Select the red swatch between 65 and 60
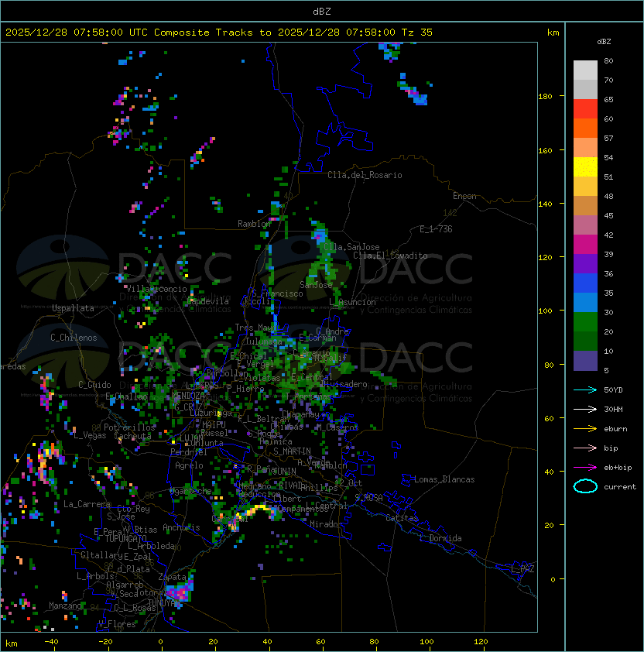644x652 pixels. tap(585, 109)
